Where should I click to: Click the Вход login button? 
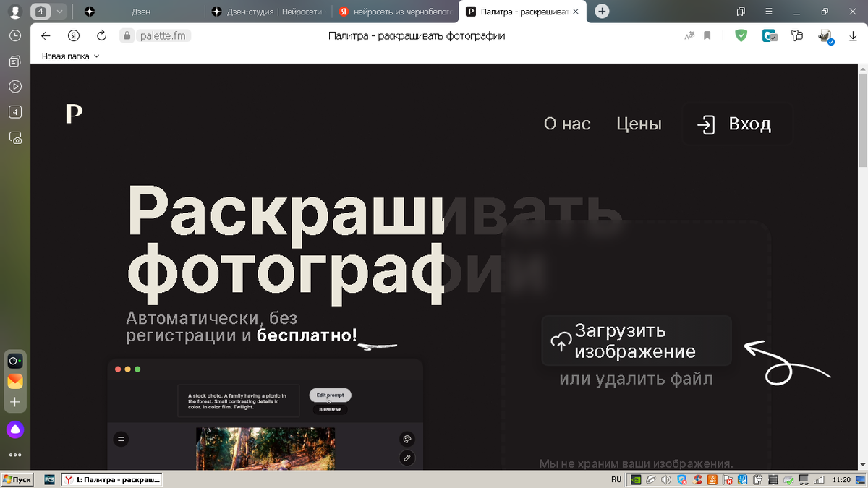[736, 124]
